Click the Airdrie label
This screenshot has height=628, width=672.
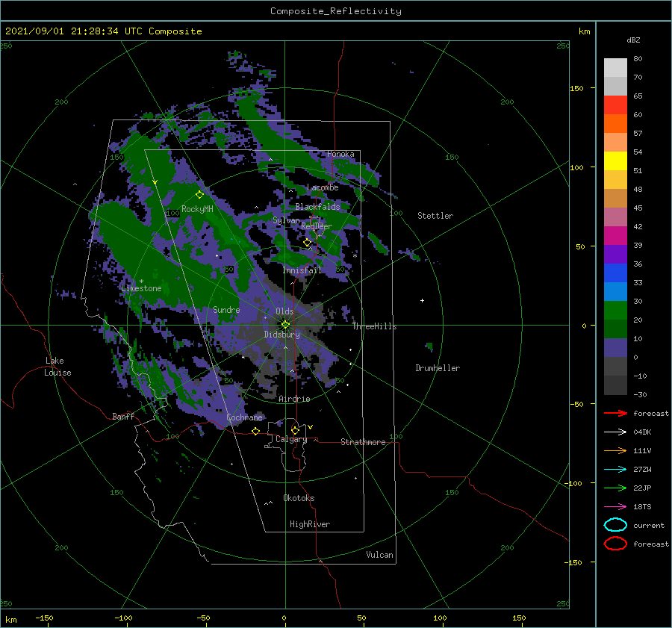[294, 399]
